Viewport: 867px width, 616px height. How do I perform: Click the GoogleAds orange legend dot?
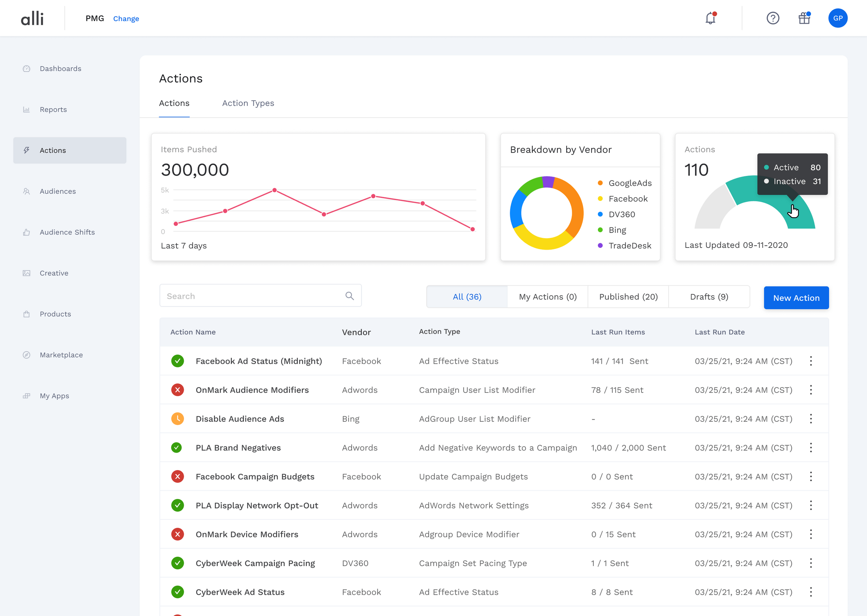[x=600, y=183]
